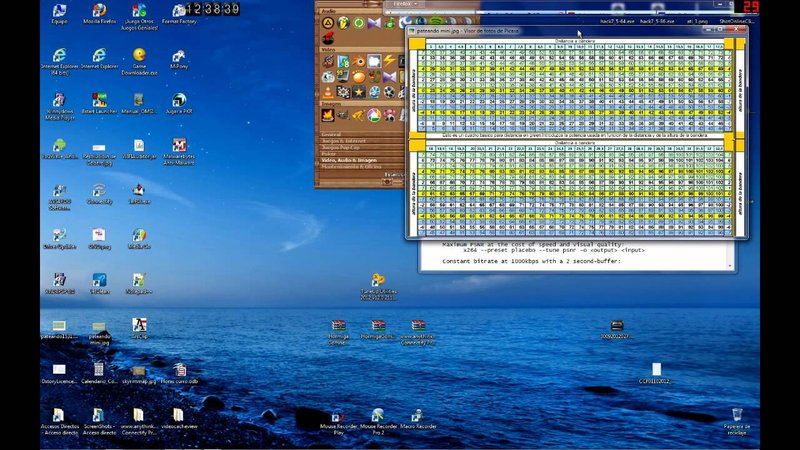Image resolution: width=800 pixels, height=450 pixels.
Task: Select the Malwarebytes Anti-Malware desktop icon
Action: click(x=179, y=152)
